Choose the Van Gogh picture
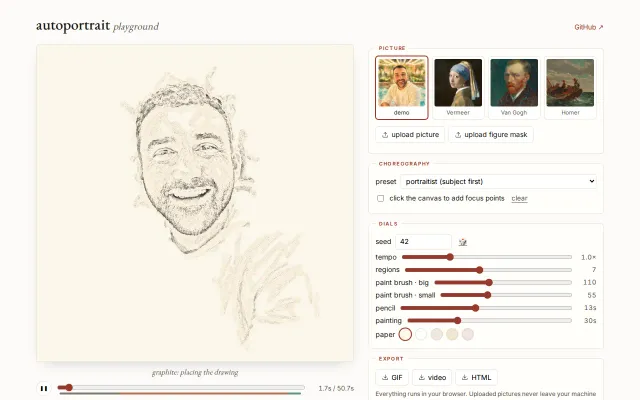The image size is (640, 400). [514, 88]
